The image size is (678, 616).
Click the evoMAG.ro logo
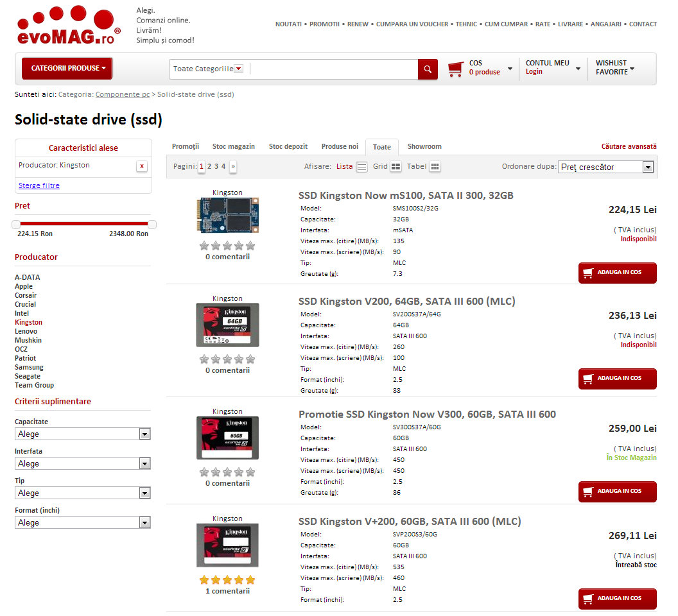coord(68,25)
